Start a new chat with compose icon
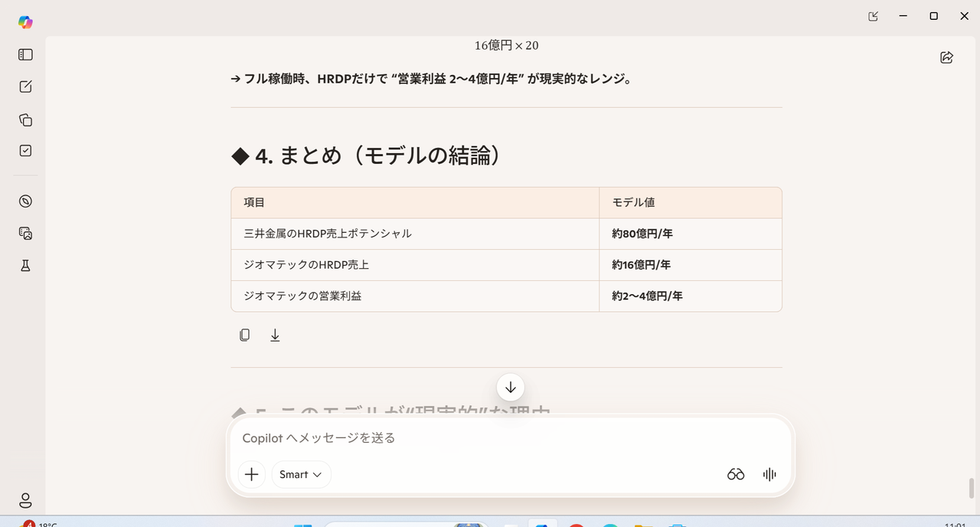 (25, 87)
